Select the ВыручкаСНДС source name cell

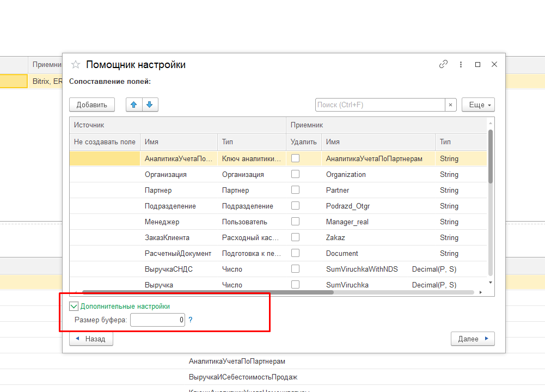[179, 269]
